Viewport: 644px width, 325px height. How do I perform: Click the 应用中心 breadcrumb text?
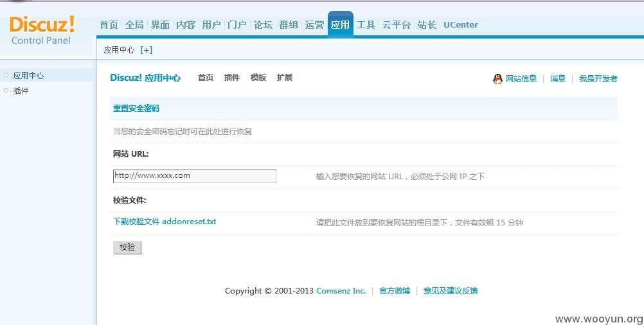119,50
